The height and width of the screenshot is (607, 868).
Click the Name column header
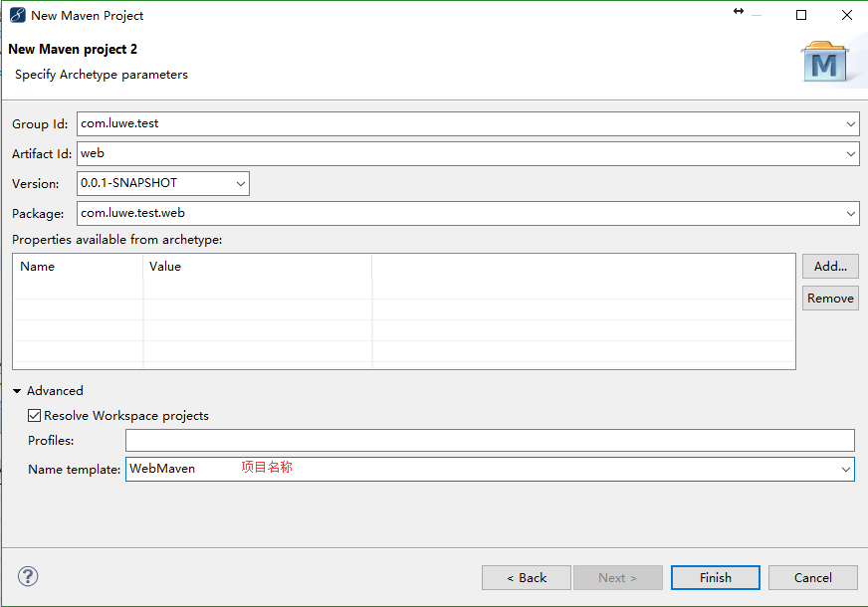click(78, 267)
